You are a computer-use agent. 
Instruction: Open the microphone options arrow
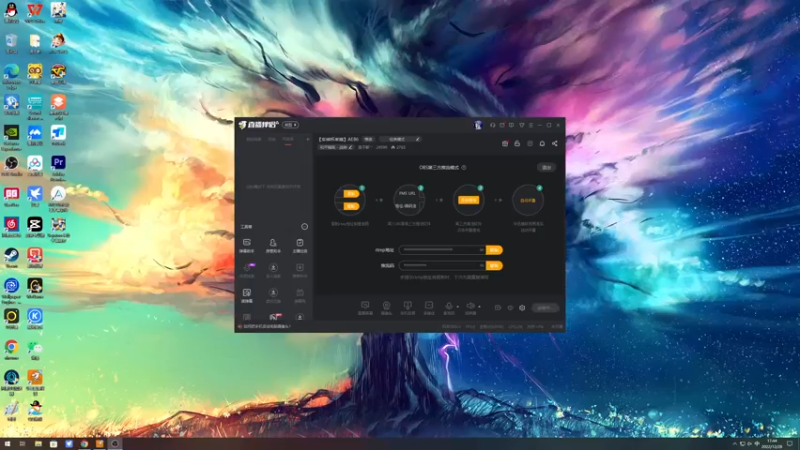[x=458, y=307]
